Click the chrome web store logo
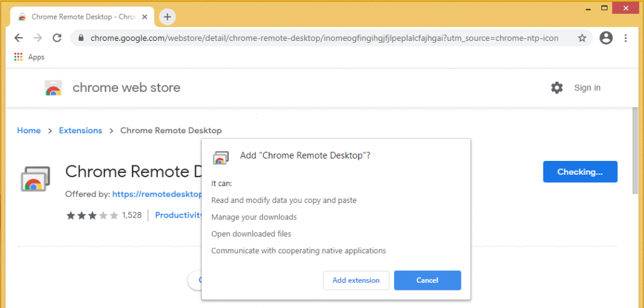Image resolution: width=644 pixels, height=308 pixels. pyautogui.click(x=54, y=88)
